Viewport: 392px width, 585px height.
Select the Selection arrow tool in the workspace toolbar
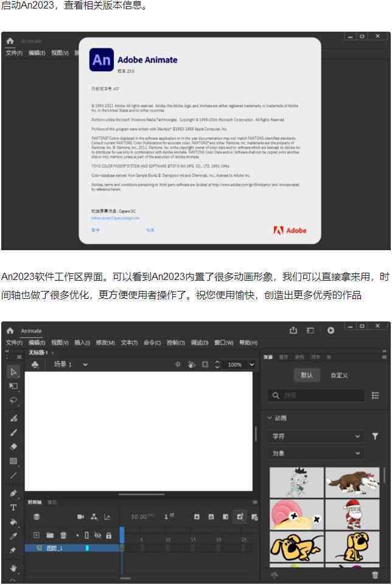(x=14, y=371)
